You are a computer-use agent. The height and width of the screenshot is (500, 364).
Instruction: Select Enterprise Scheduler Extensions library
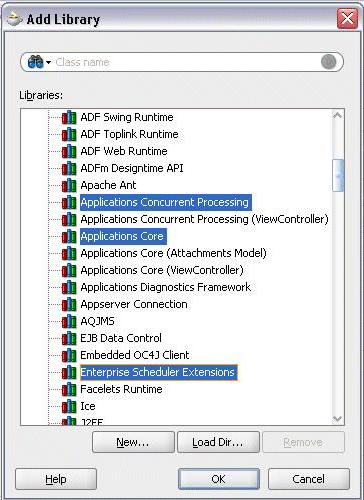(158, 372)
